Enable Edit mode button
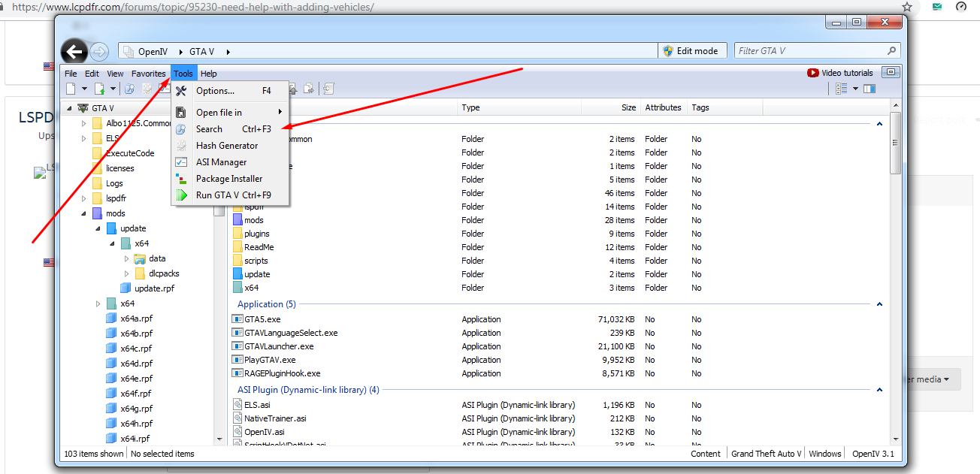This screenshot has height=474, width=980. (x=693, y=51)
